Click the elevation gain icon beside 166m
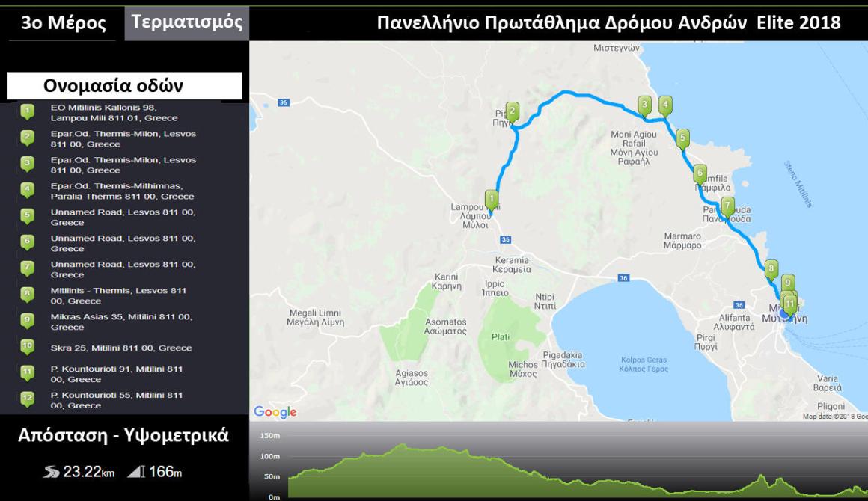Image resolution: width=868 pixels, height=501 pixels. point(136,471)
